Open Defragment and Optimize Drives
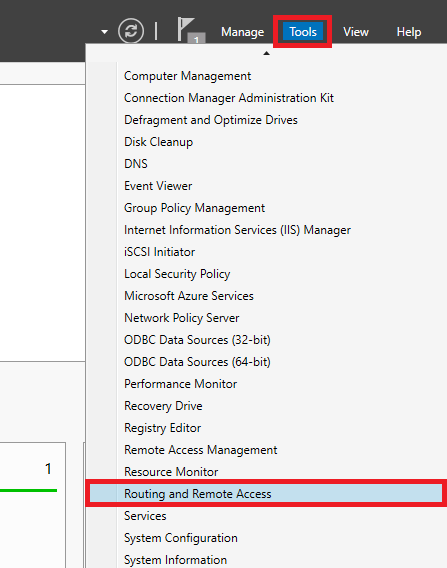The width and height of the screenshot is (447, 568). tap(211, 120)
